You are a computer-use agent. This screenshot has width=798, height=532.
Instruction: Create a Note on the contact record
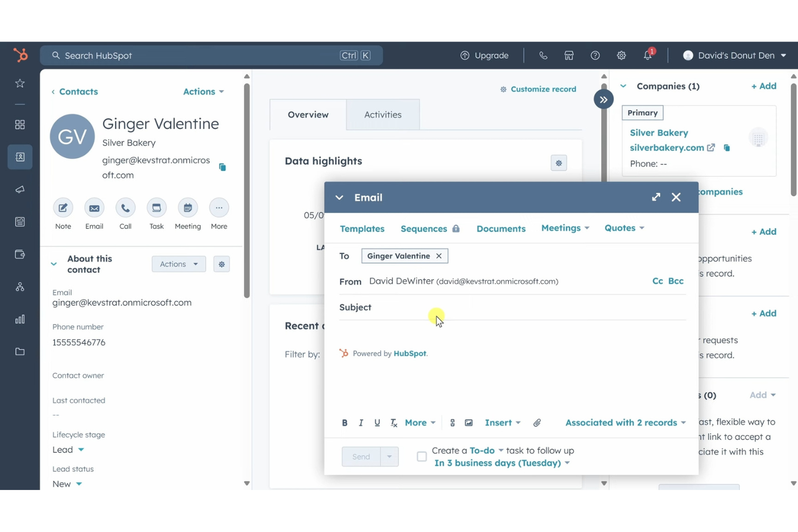coord(63,209)
